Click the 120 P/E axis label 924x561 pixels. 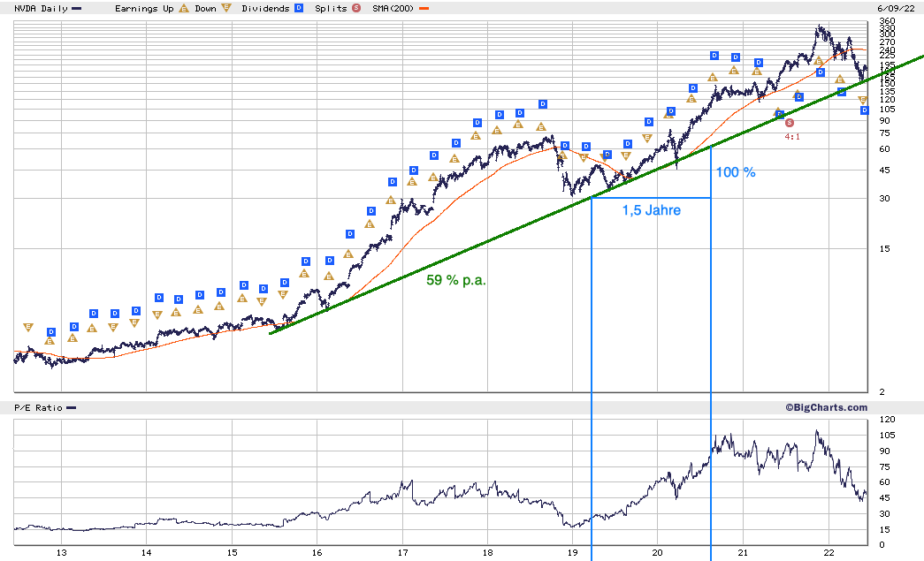click(x=887, y=420)
